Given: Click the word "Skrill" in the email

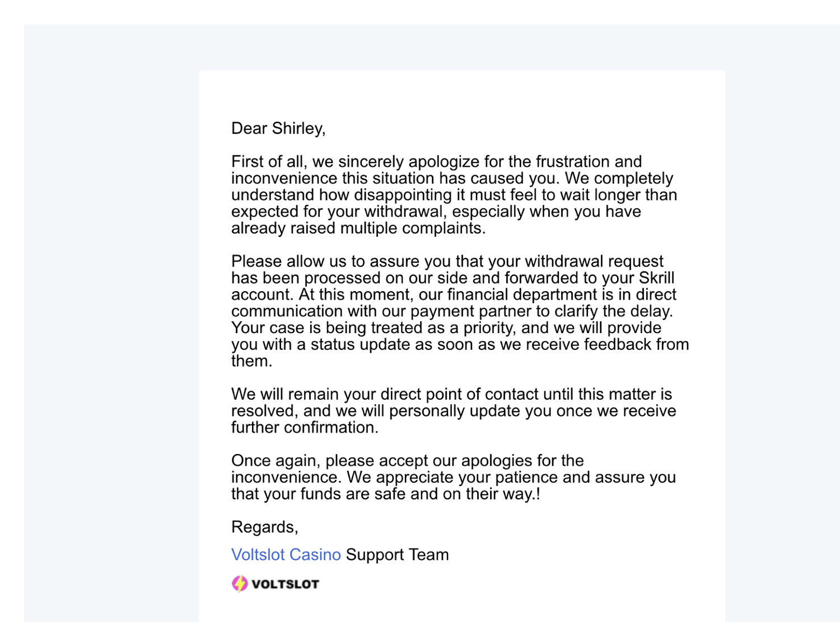Looking at the screenshot, I should pos(656,278).
